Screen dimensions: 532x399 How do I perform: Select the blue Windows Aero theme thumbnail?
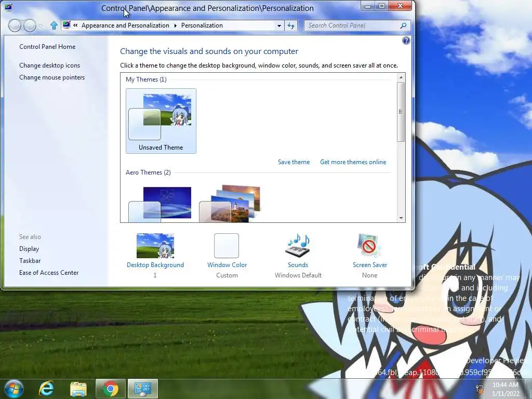click(x=160, y=204)
